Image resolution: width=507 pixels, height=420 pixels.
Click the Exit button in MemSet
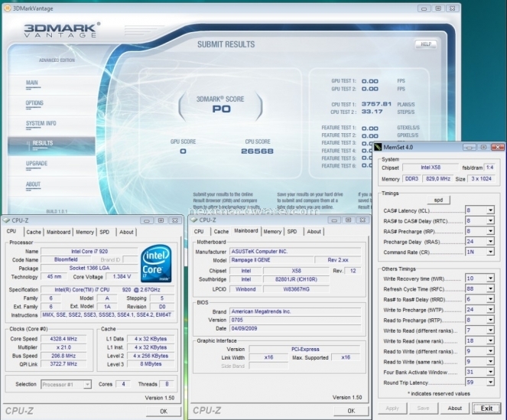[486, 409]
